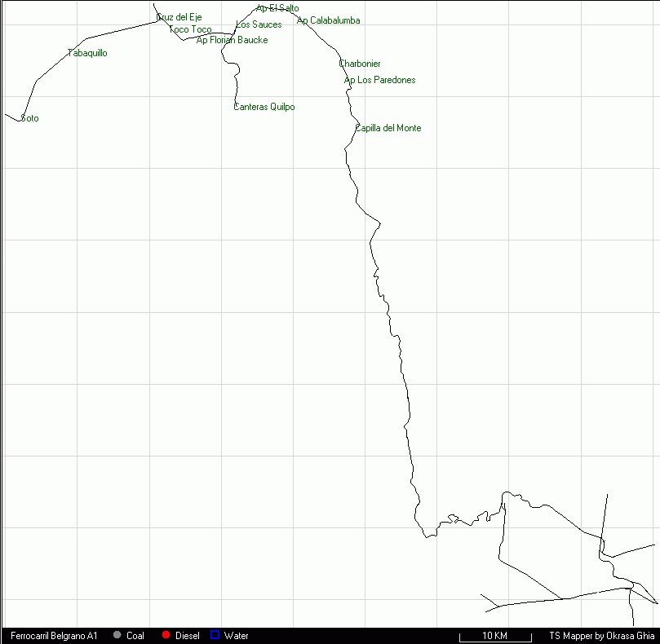Select the Ap Los Paredones stop link
660x644 pixels.
pos(379,80)
